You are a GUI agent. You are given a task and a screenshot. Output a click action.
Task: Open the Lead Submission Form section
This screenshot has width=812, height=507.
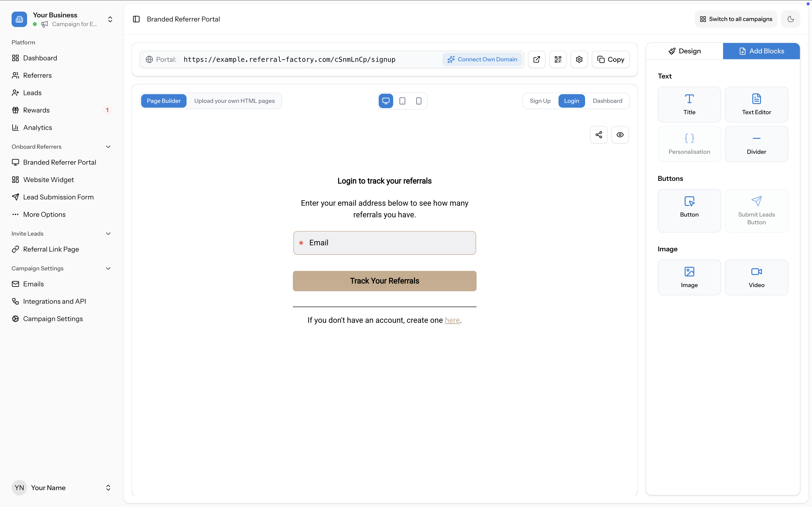tap(58, 197)
